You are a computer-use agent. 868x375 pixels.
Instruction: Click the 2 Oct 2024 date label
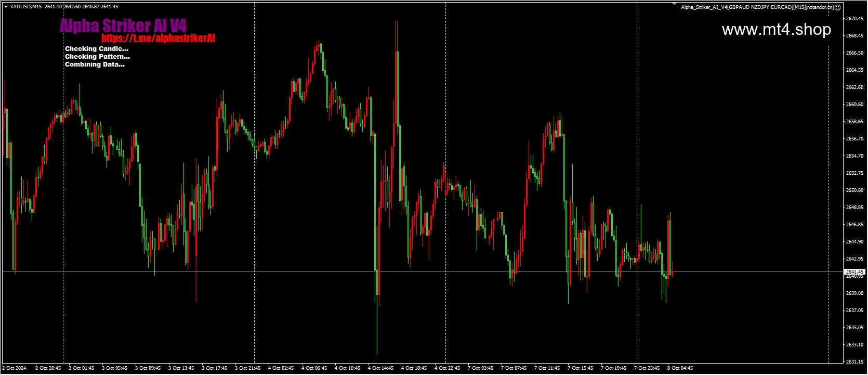pyautogui.click(x=14, y=368)
